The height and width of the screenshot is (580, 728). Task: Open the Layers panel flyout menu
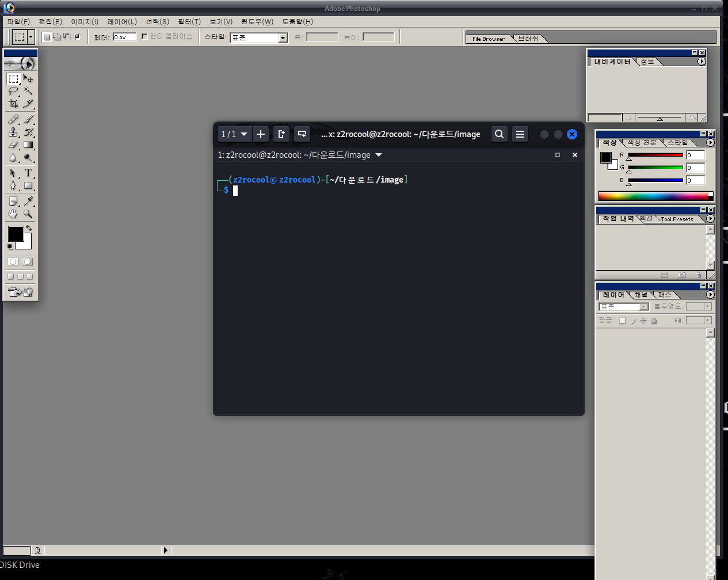710,295
